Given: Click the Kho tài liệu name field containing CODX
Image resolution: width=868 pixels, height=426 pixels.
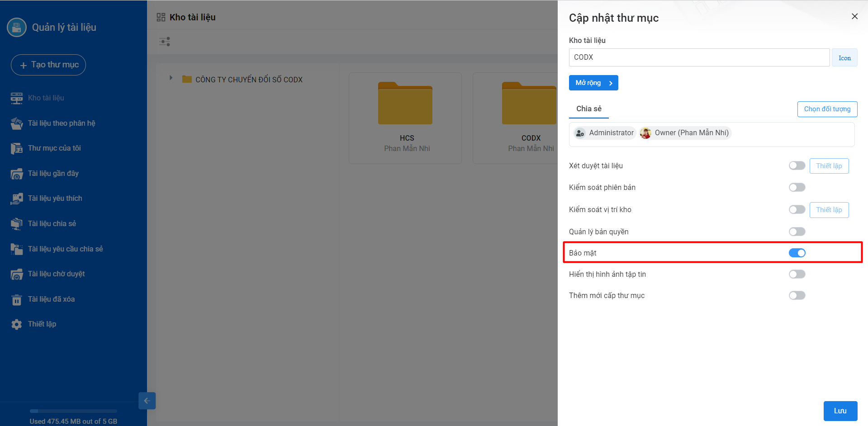Looking at the screenshot, I should pyautogui.click(x=699, y=57).
